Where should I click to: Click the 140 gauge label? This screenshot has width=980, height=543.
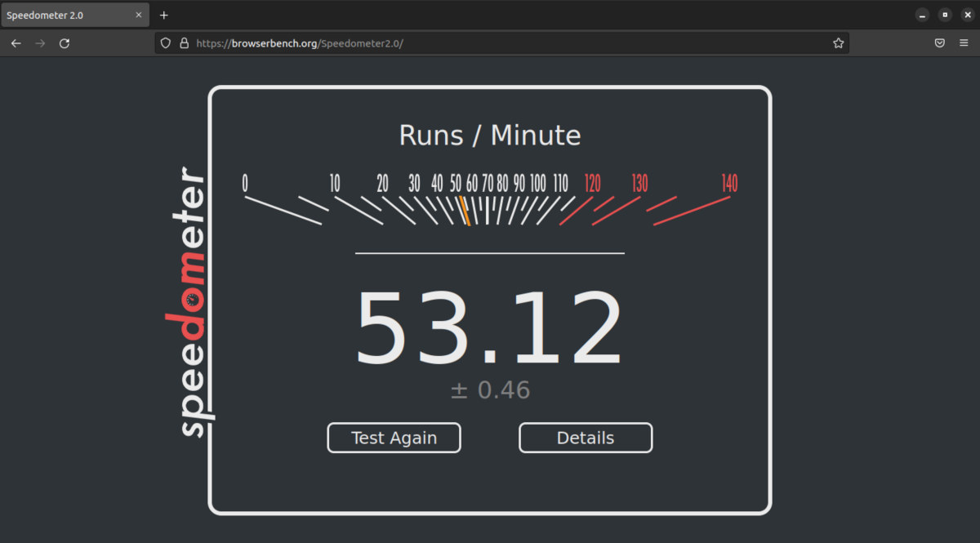(729, 183)
